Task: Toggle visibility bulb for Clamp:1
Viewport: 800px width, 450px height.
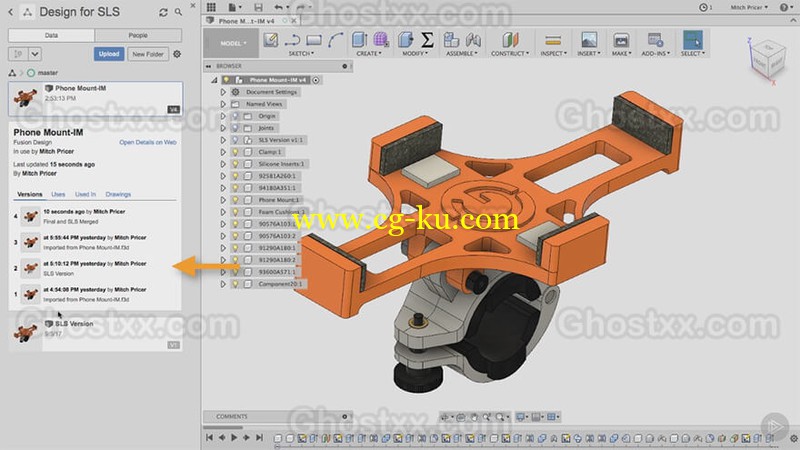Action: [235, 152]
